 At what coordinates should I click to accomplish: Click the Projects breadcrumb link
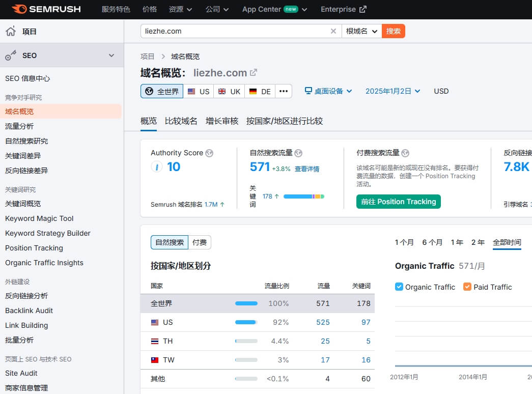147,57
